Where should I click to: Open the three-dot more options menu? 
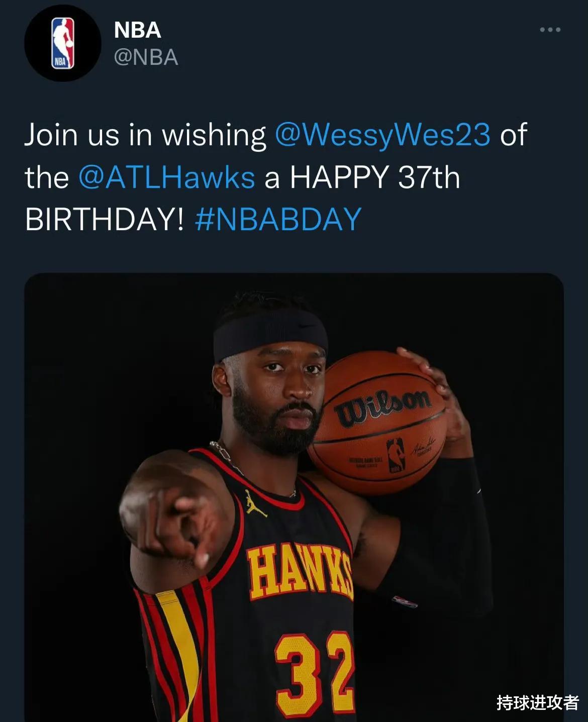[550, 30]
